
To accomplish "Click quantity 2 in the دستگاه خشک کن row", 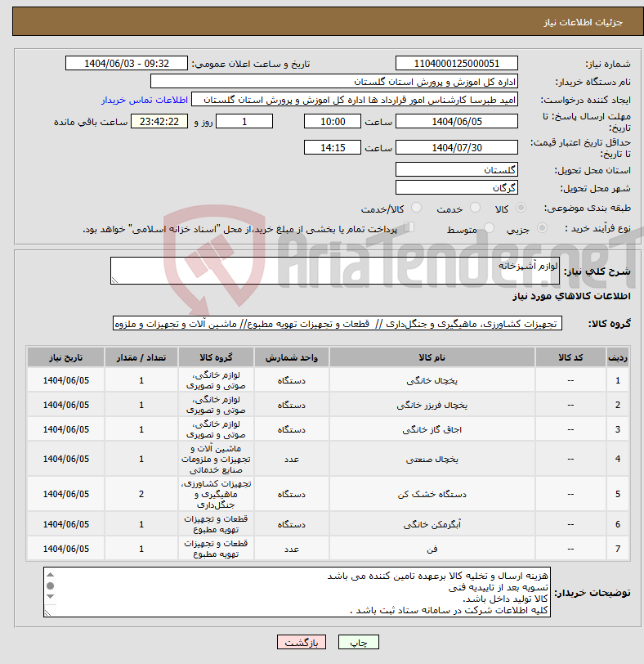I will tap(141, 494).
